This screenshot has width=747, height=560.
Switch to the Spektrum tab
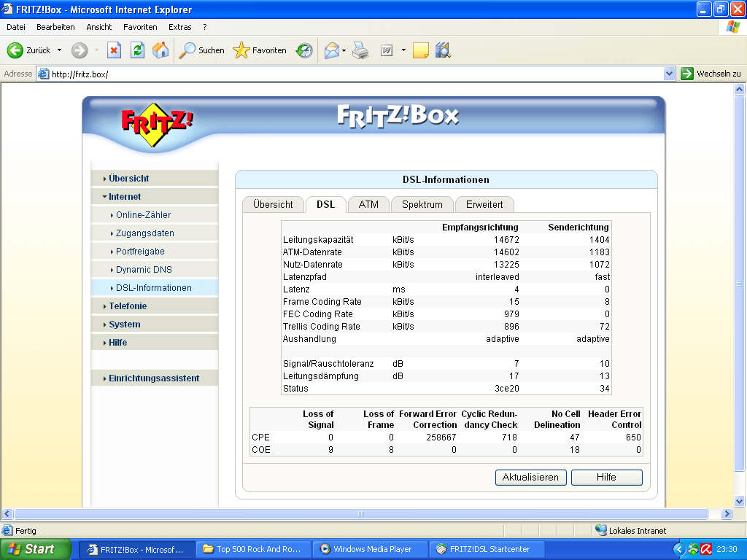[422, 204]
